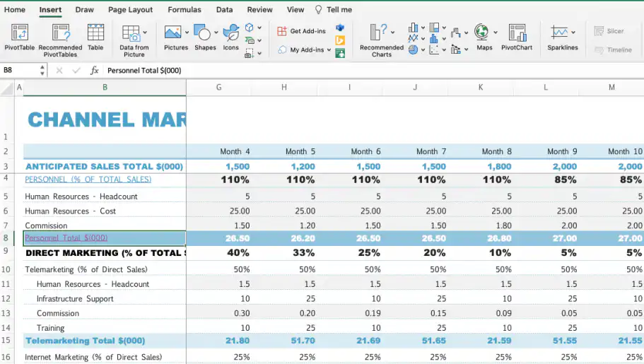Screen dimensions: 644x364
Task: Select the Month 7 header cell
Action: click(x=431, y=151)
